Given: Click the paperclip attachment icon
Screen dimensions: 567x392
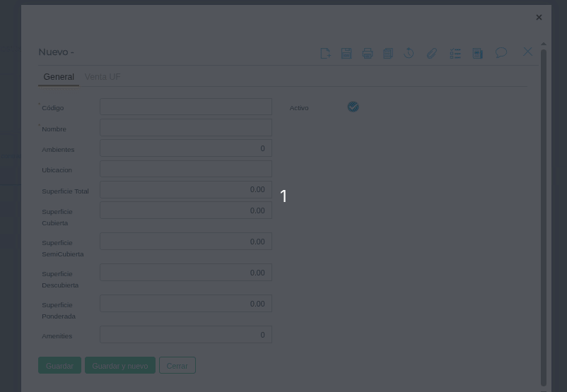Looking at the screenshot, I should click(x=432, y=53).
